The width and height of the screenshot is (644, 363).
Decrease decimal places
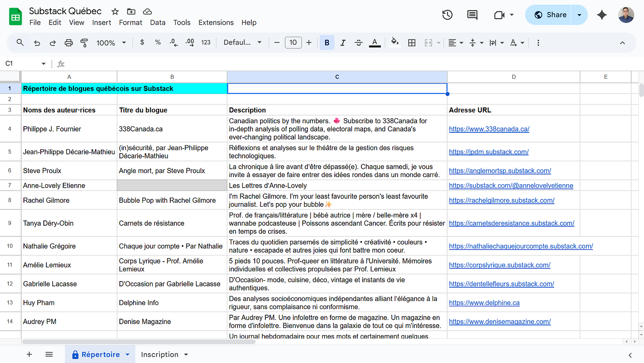(x=174, y=42)
